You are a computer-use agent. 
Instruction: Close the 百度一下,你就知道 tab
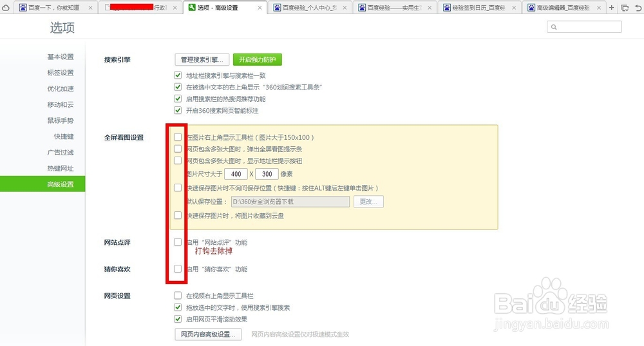tap(90, 8)
